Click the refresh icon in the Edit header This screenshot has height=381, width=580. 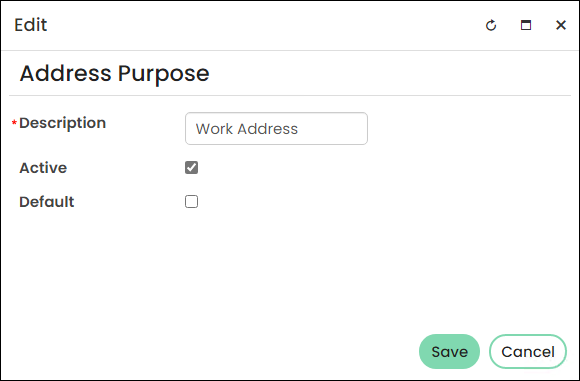coord(491,25)
